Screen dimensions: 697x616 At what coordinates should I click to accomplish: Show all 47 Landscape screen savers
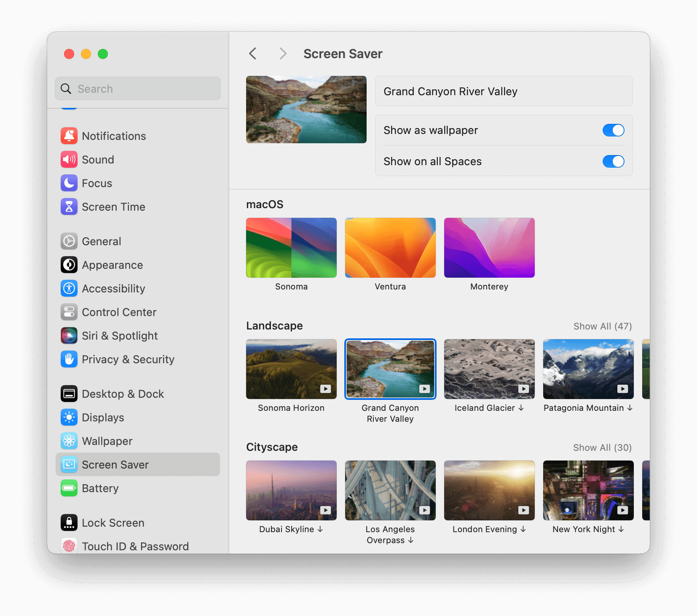click(x=603, y=326)
